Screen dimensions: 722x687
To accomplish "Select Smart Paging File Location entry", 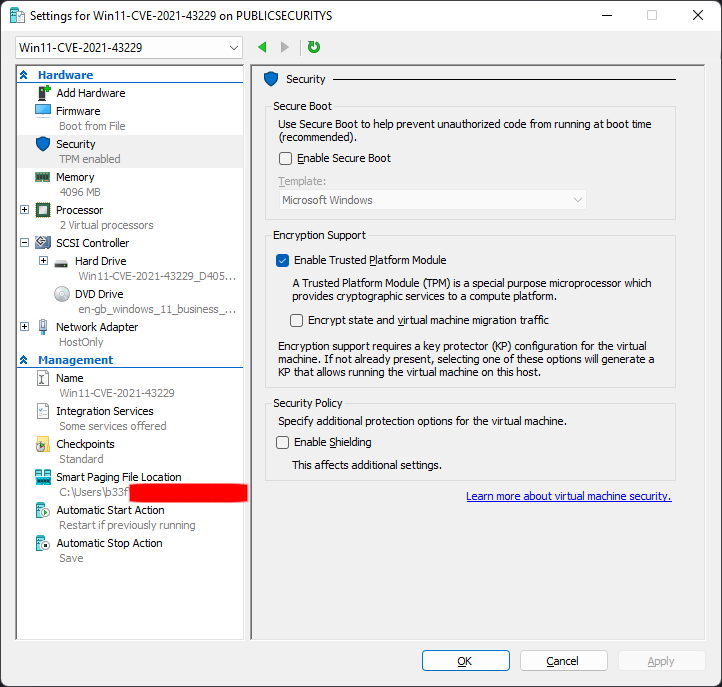I will point(118,477).
